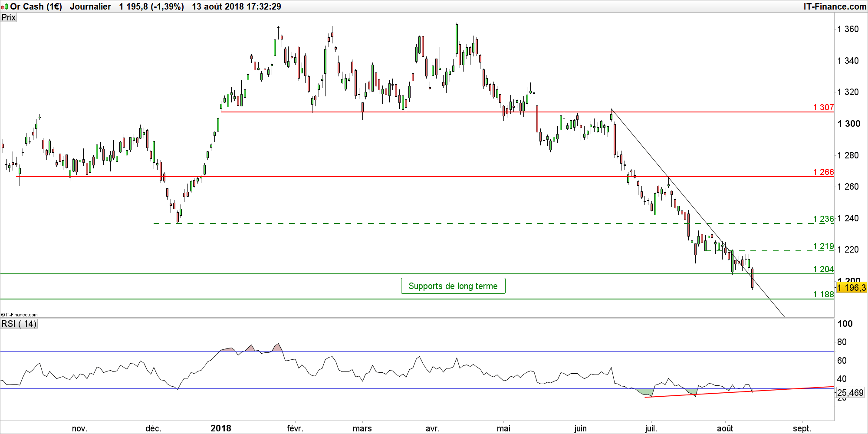Screen dimensions: 868x434
Task: Select the green 1 219 level label
Action: 823,246
